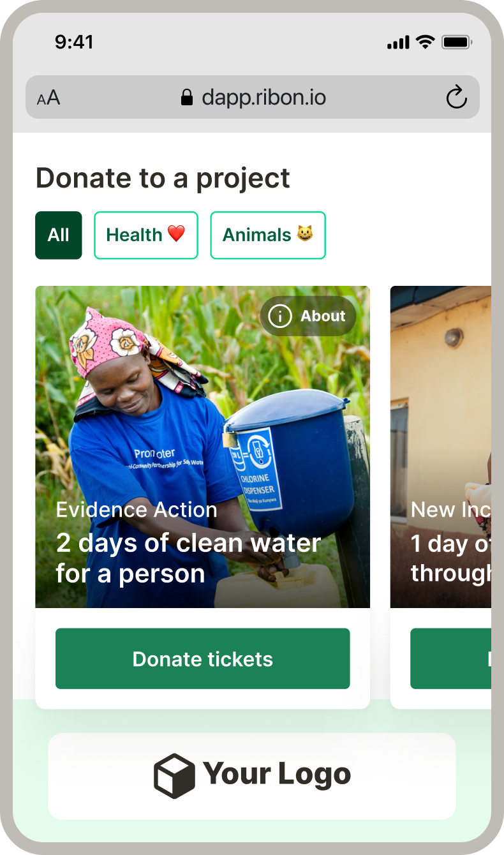Filter projects by Health category

[x=146, y=235]
